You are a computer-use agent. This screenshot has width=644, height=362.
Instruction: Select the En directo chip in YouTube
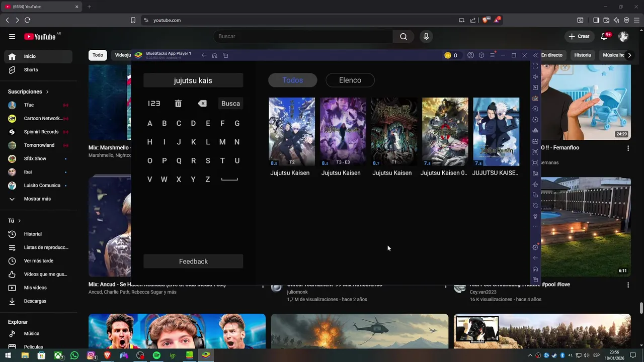pos(552,55)
